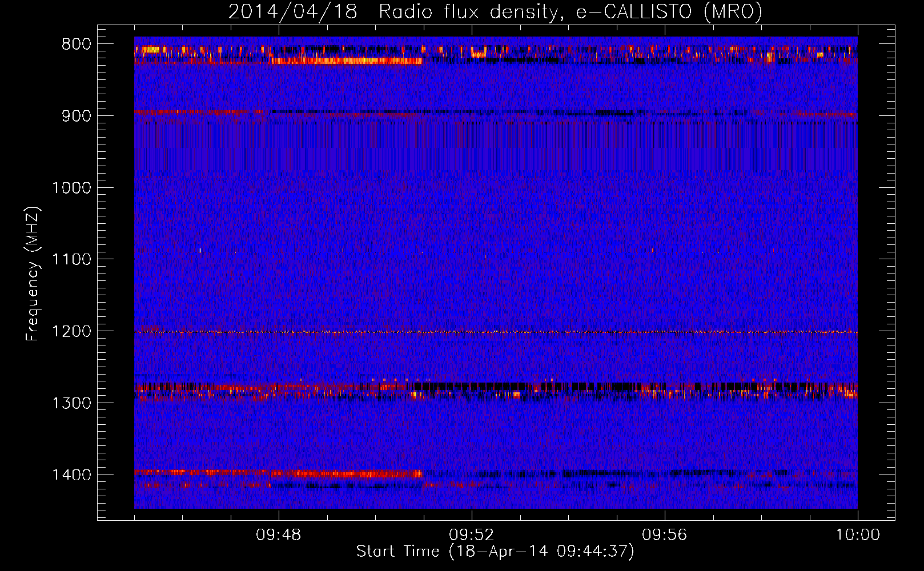
Task: Click the 09:48 time tick label
Action: click(x=279, y=535)
